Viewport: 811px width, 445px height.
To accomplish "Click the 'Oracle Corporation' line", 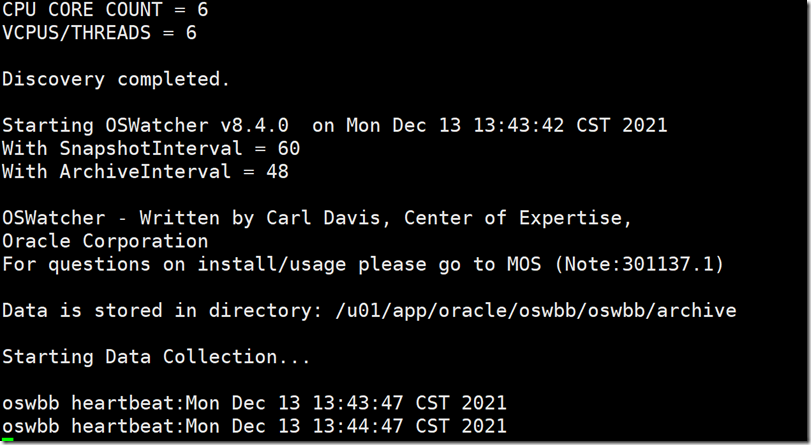I will tap(105, 241).
